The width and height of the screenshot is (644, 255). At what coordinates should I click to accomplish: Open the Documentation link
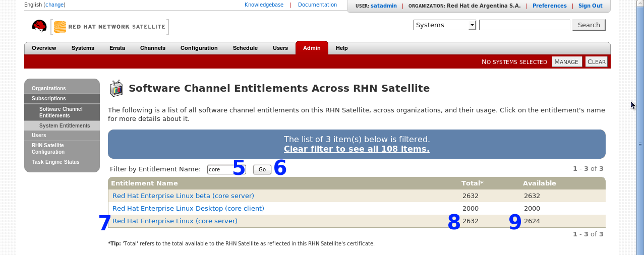317,5
